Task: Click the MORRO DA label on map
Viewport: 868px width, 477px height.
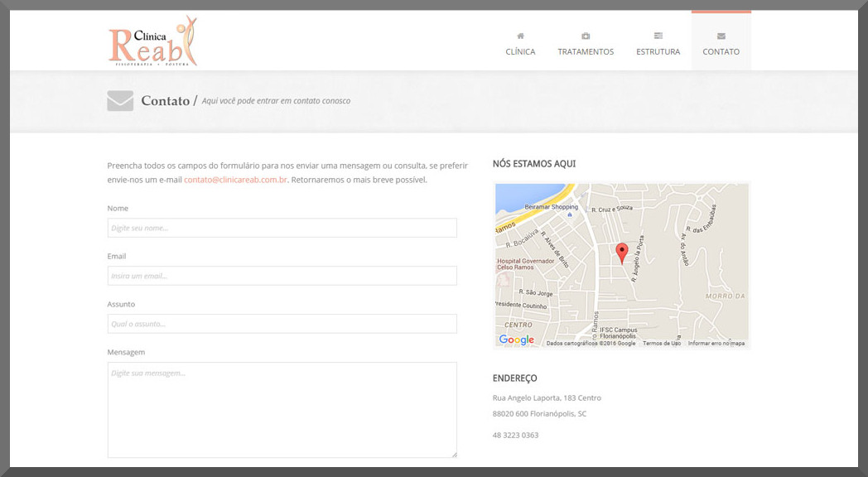Action: [x=726, y=296]
